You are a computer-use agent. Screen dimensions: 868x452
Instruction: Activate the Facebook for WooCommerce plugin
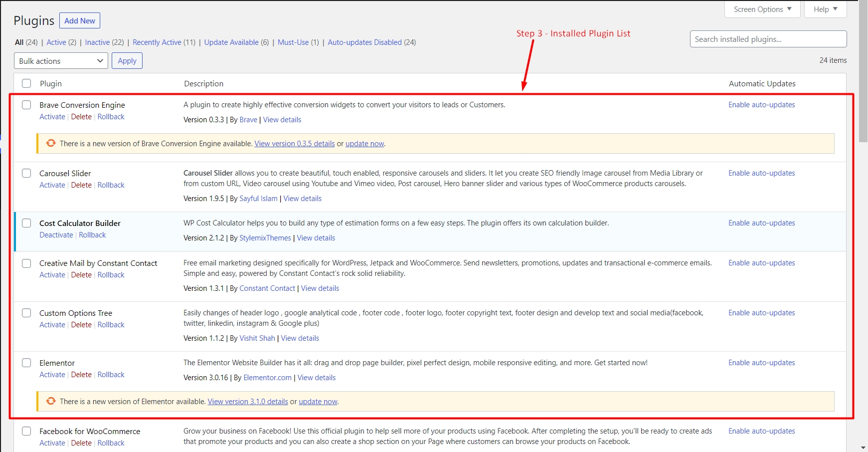click(x=52, y=443)
